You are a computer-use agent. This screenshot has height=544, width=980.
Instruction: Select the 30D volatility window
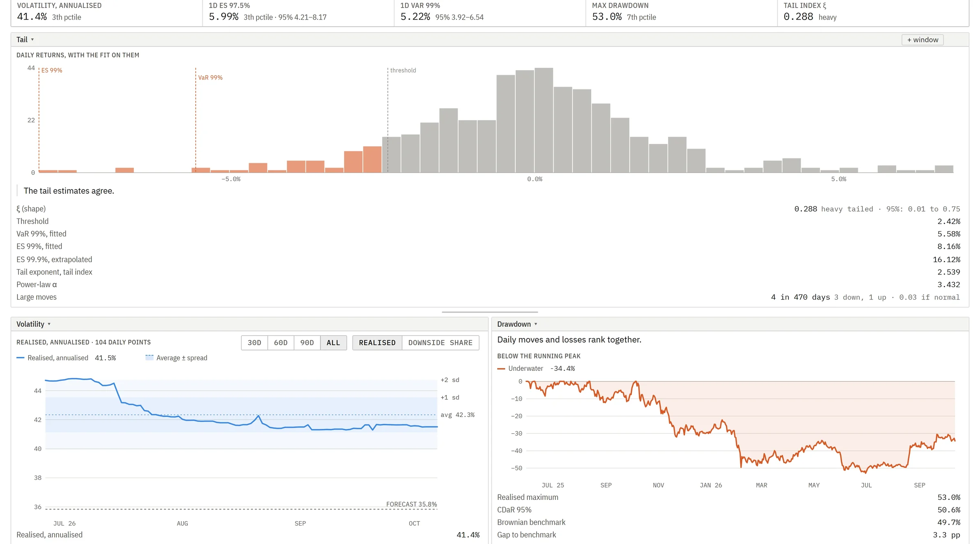[x=254, y=343]
